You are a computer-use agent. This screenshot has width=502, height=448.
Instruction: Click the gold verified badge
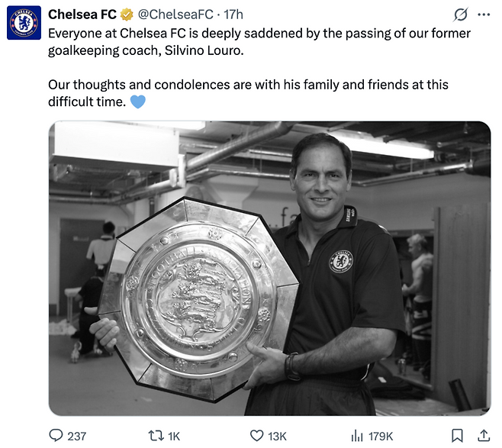click(127, 15)
